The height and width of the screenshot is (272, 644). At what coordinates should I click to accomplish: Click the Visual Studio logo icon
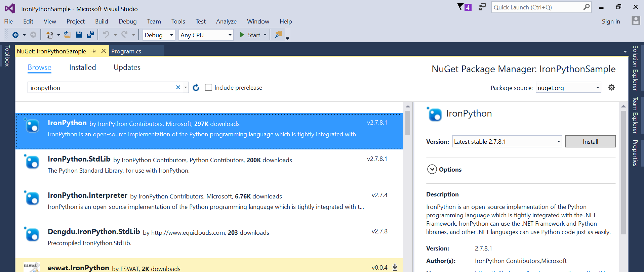(x=10, y=8)
